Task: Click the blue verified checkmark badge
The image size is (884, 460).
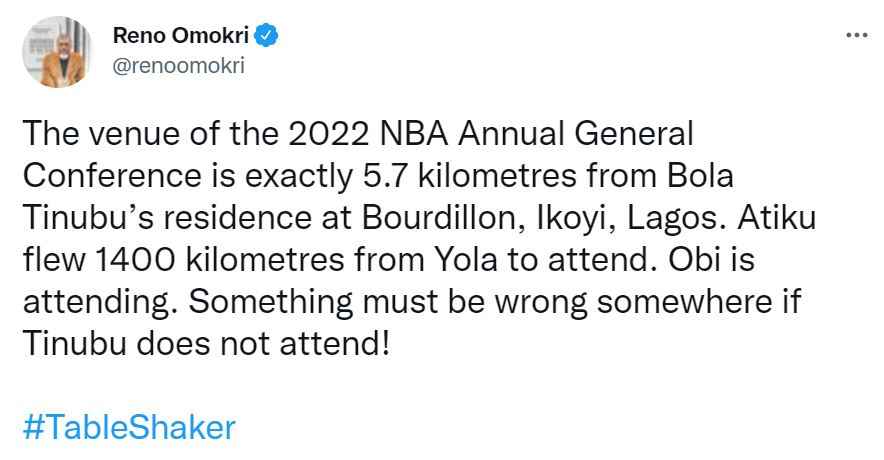Action: (x=266, y=36)
